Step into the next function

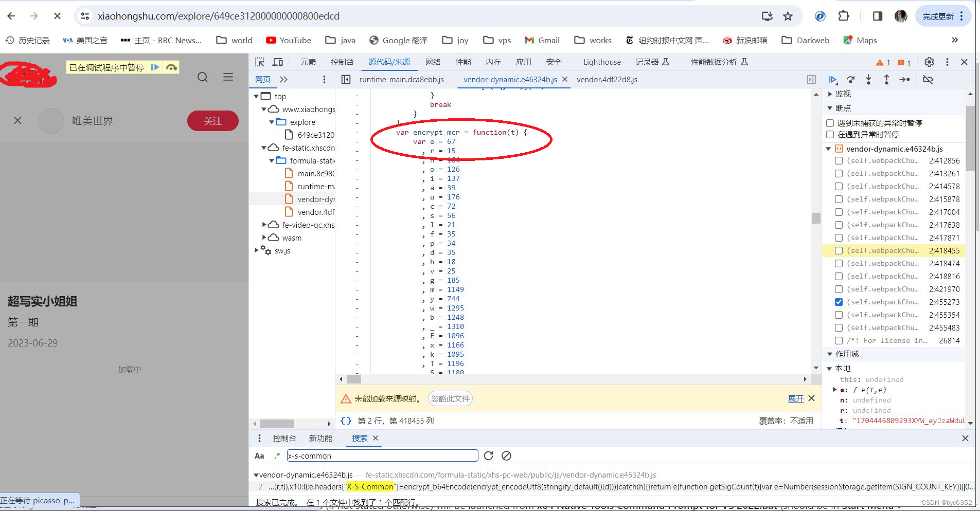(868, 80)
